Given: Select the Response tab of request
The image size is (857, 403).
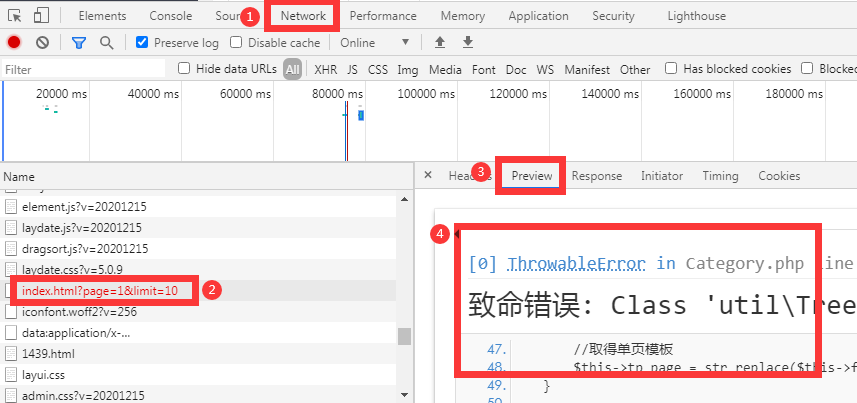Looking at the screenshot, I should (597, 176).
